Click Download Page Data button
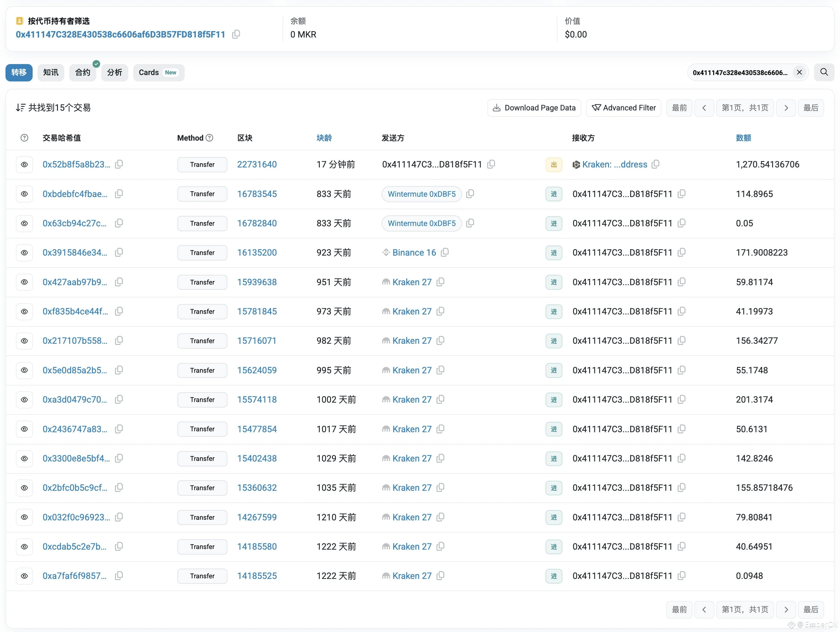The image size is (840, 632). [x=534, y=108]
